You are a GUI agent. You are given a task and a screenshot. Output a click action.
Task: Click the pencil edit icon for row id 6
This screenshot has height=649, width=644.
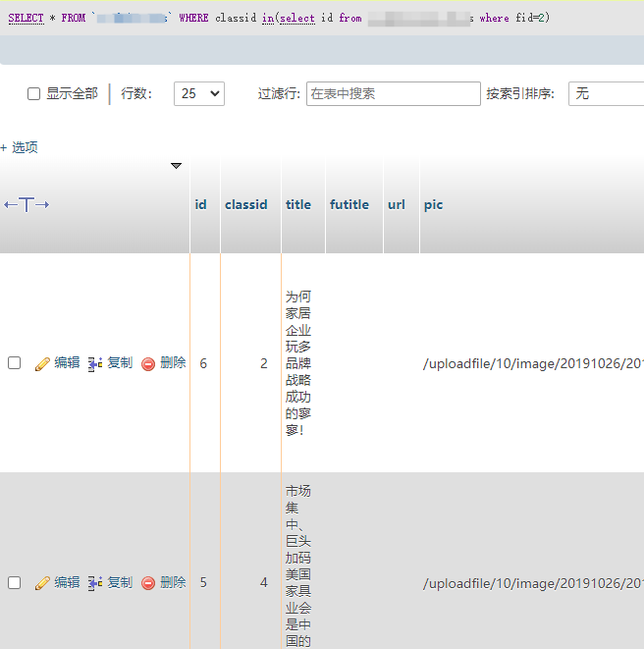42,363
